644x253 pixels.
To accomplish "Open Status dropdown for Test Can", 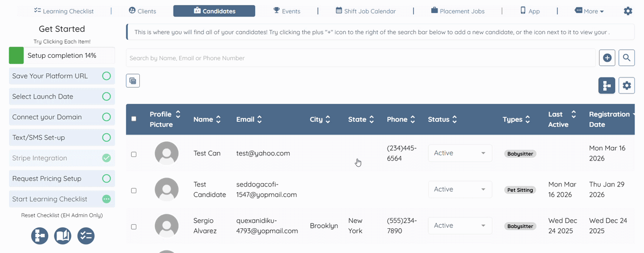I will [460, 153].
